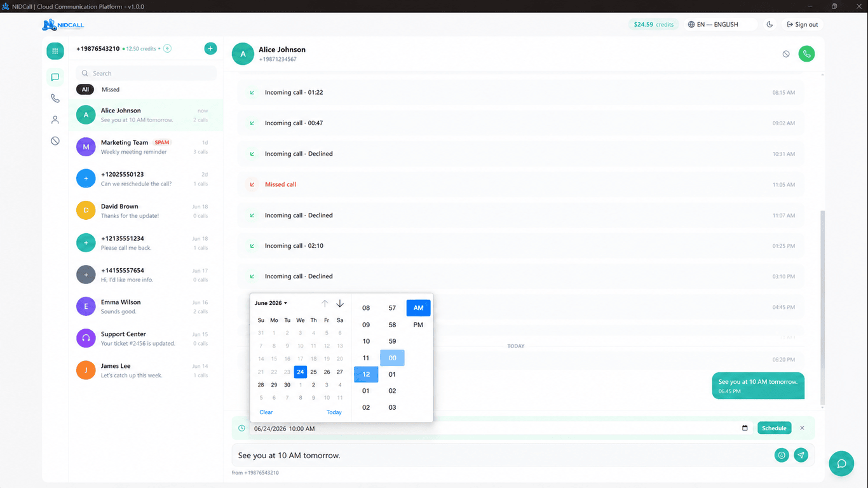Select hour 11 in time picker
The image size is (868, 488).
click(x=366, y=358)
